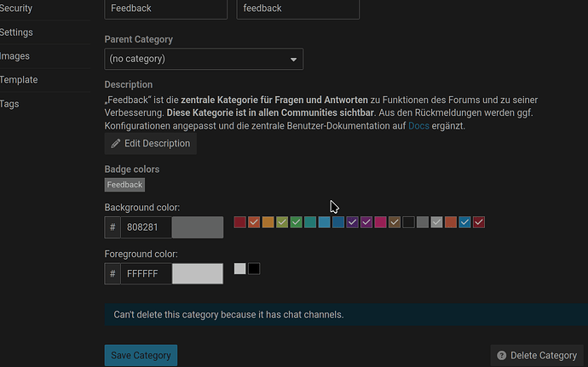Screen dimensions: 588x367
Task: Click the background color hex field 808281
Action: point(147,227)
